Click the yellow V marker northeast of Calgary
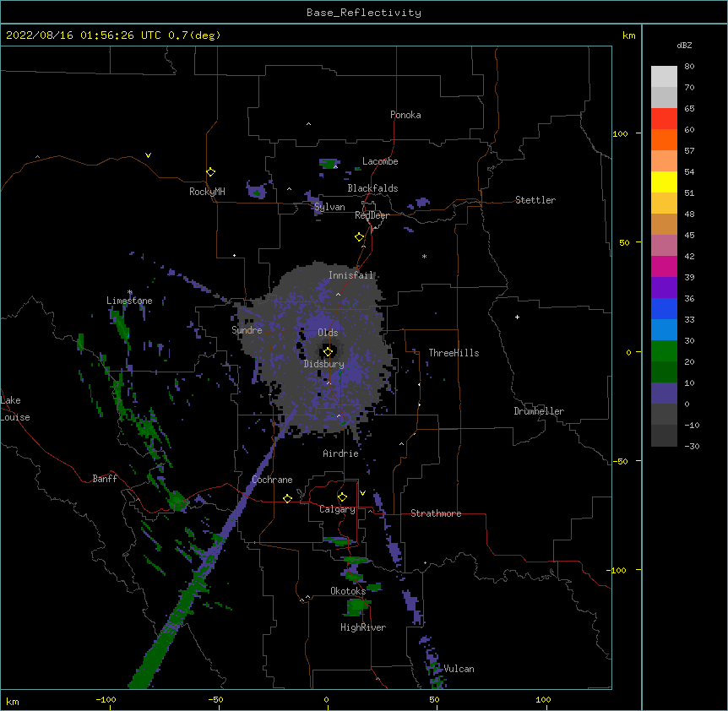Viewport: 728px width, 711px height. [362, 493]
